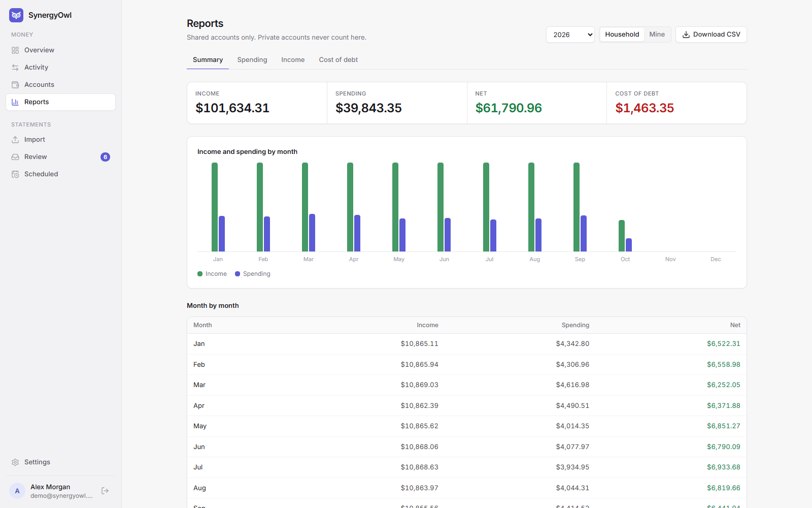This screenshot has height=508, width=812.
Task: Click the Mar spending cell $4,616.98
Action: pos(572,385)
